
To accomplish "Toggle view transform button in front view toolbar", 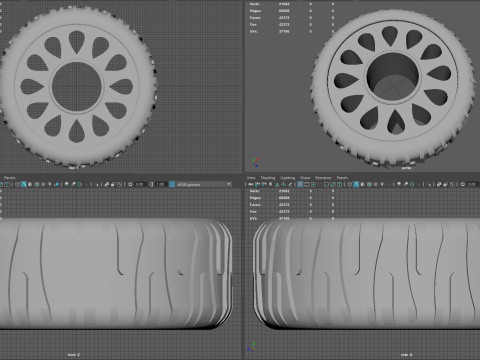I will [172, 184].
